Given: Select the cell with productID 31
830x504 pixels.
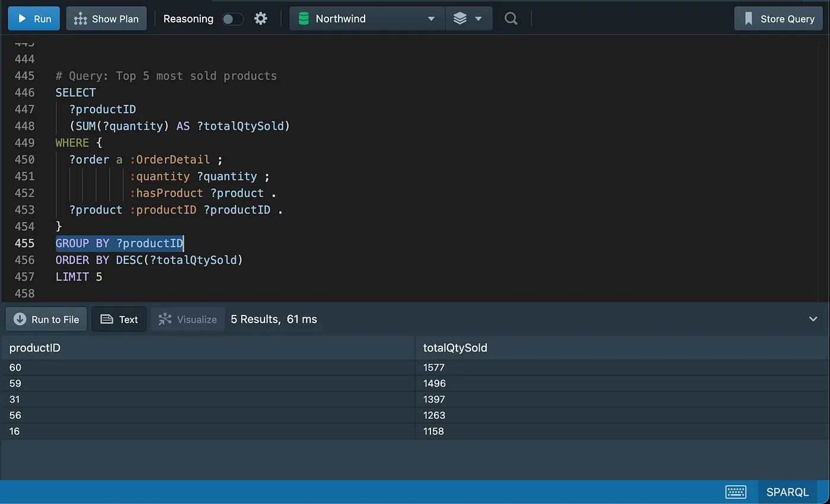Looking at the screenshot, I should point(207,400).
